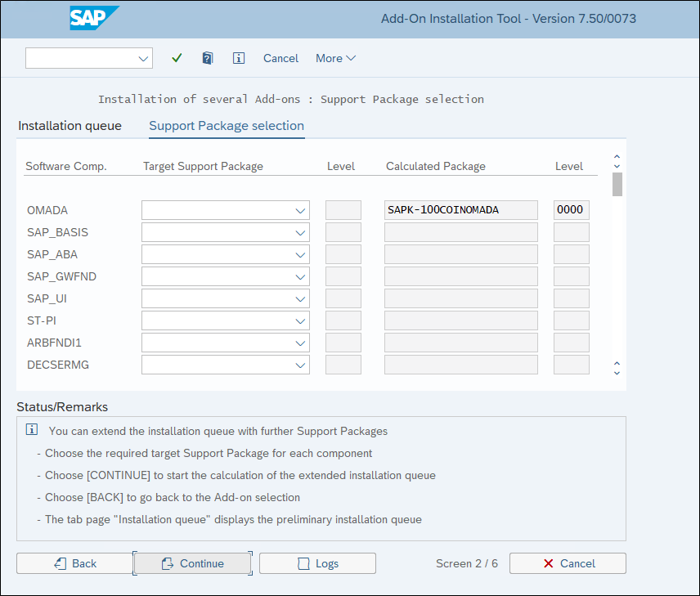Click the OMADA target level field
The width and height of the screenshot is (700, 596).
[343, 210]
